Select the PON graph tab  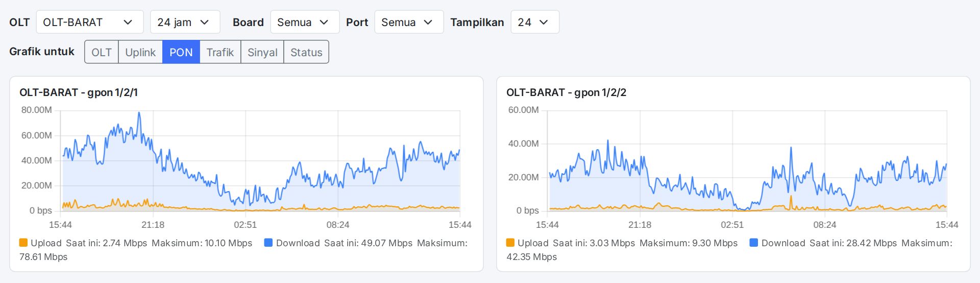181,52
